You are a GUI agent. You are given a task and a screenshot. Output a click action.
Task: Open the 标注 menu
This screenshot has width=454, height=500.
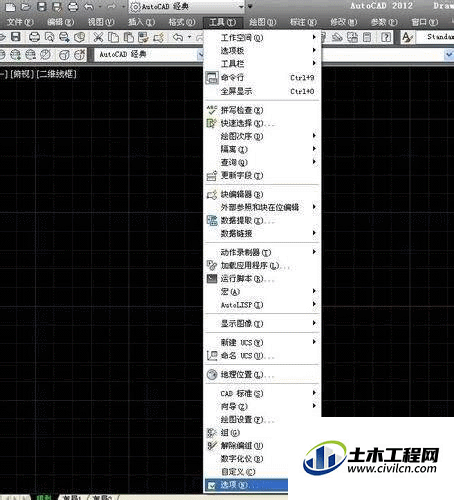303,22
